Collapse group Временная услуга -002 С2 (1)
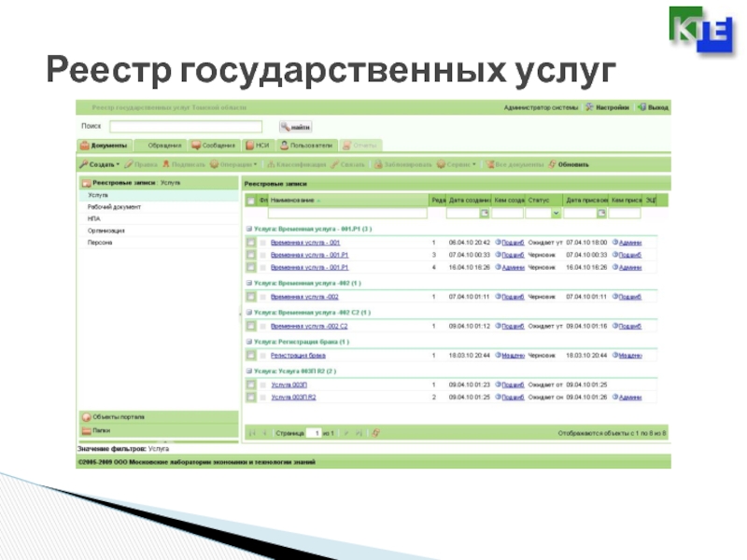 pyautogui.click(x=249, y=313)
